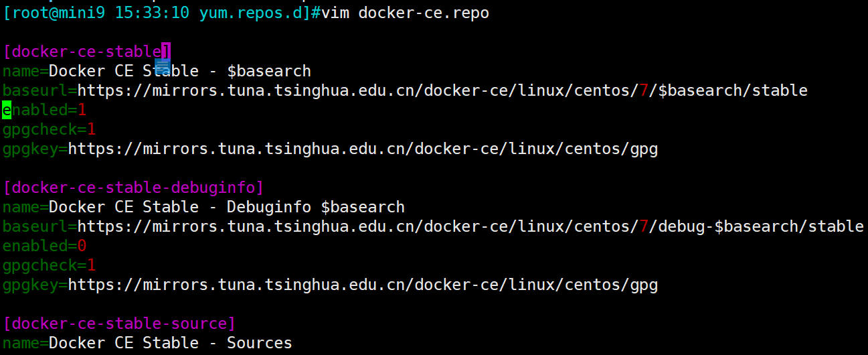Click the name 'Docker CE Stable - Sources'
868x355 pixels.
click(x=171, y=343)
